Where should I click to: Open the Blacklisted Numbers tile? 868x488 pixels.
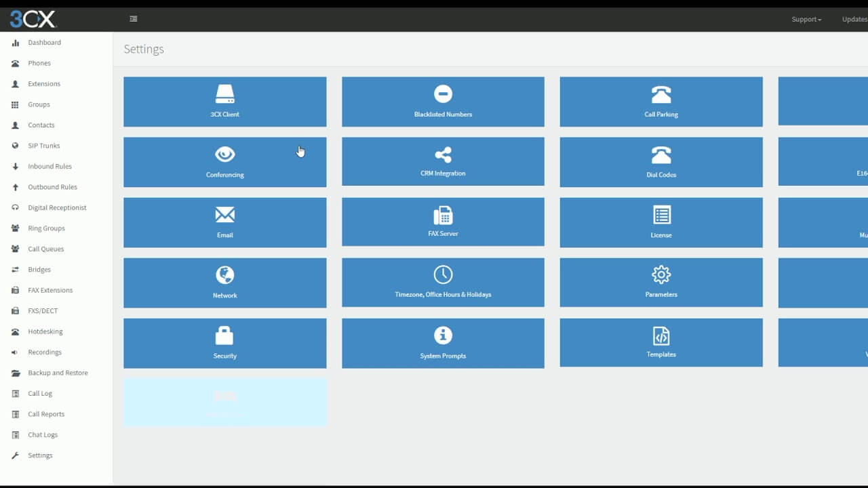[443, 102]
